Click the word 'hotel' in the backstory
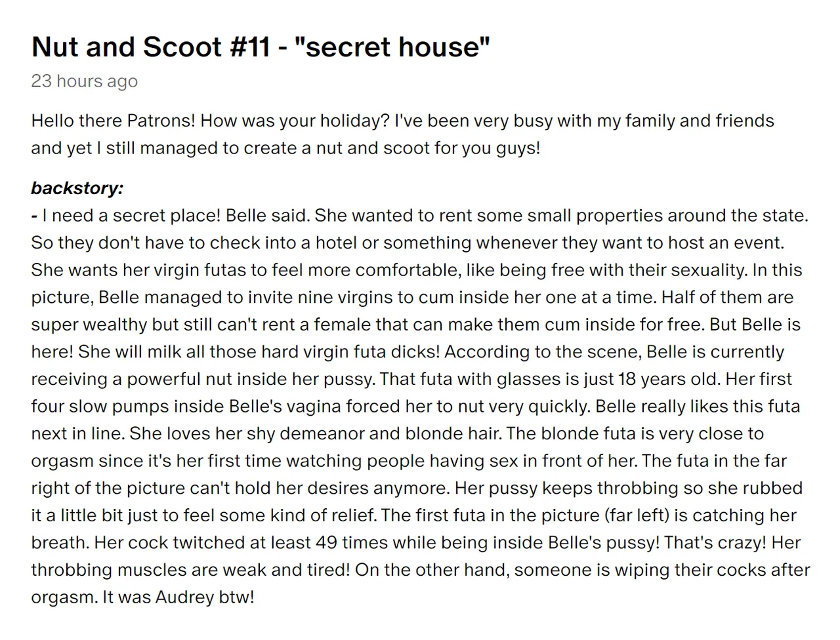840x640 pixels. click(x=336, y=243)
